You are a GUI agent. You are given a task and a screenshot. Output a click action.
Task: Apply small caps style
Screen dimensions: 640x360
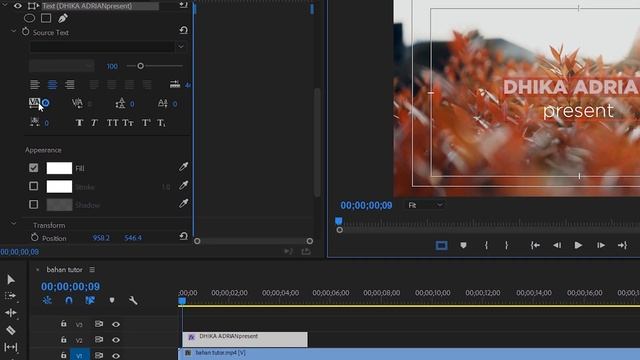128,122
